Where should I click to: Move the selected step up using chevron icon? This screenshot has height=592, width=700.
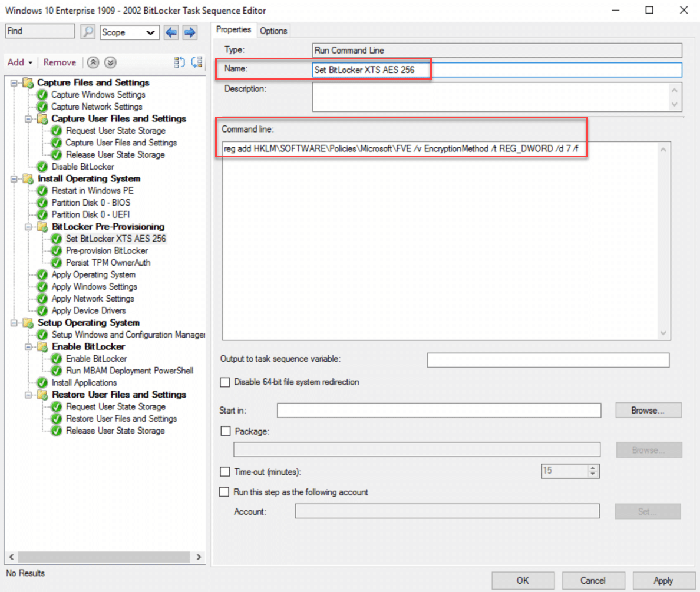94,62
